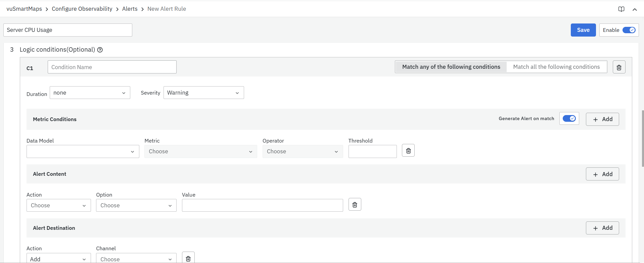This screenshot has height=263, width=644.
Task: Collapse the header using the up chevron
Action: pyautogui.click(x=635, y=9)
